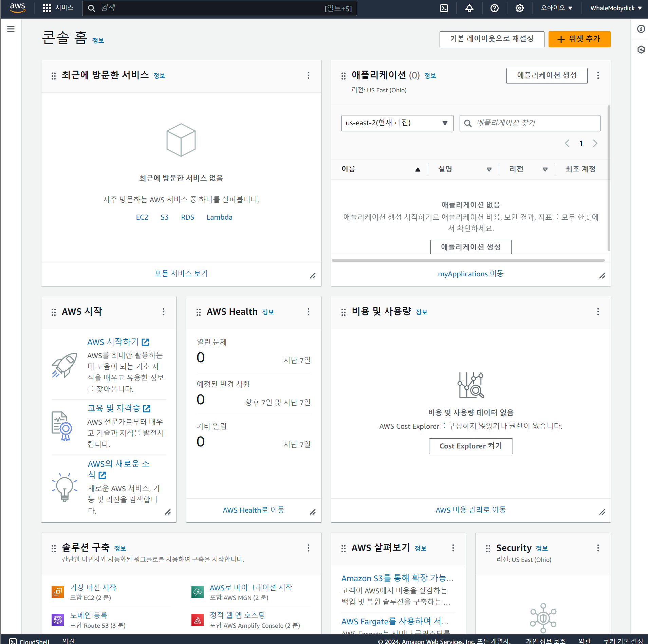This screenshot has height=644, width=648.
Task: Open the S3 service link
Action: (164, 217)
